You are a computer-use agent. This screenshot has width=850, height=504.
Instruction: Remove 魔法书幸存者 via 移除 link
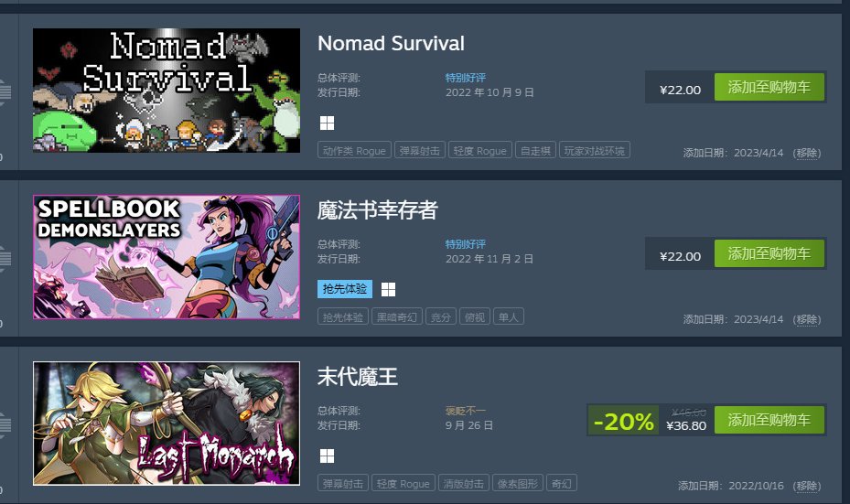[807, 319]
